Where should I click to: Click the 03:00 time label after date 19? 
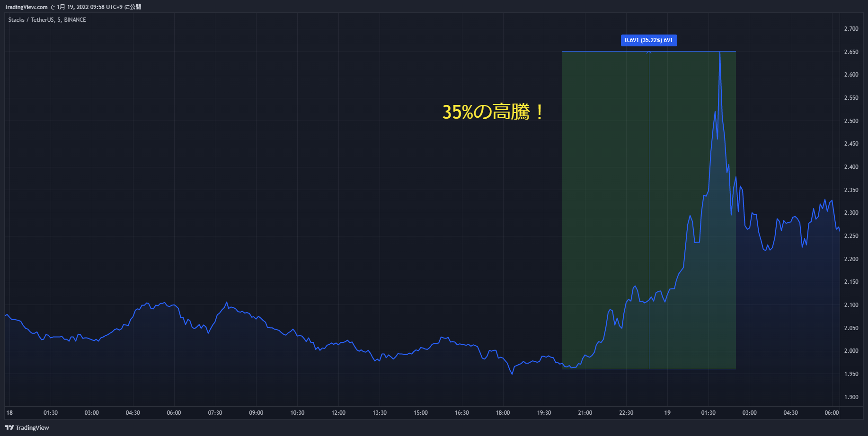(x=750, y=413)
